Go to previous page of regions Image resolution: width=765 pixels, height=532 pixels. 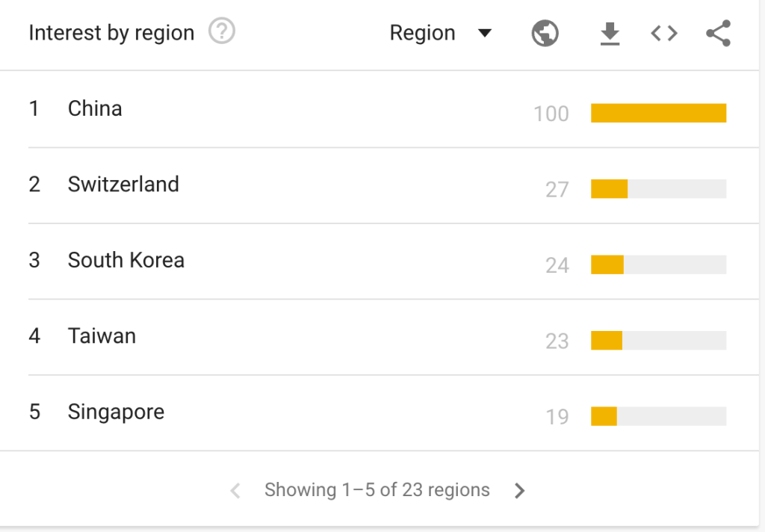(x=235, y=491)
